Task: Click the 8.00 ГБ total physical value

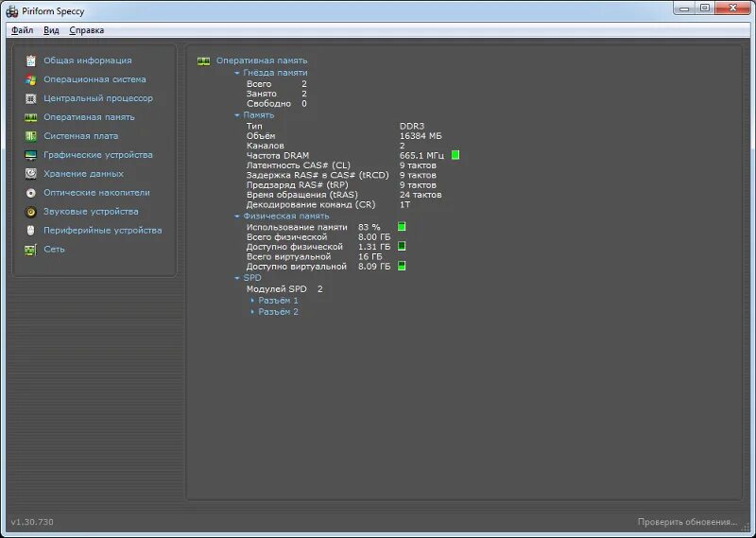Action: pyautogui.click(x=374, y=237)
